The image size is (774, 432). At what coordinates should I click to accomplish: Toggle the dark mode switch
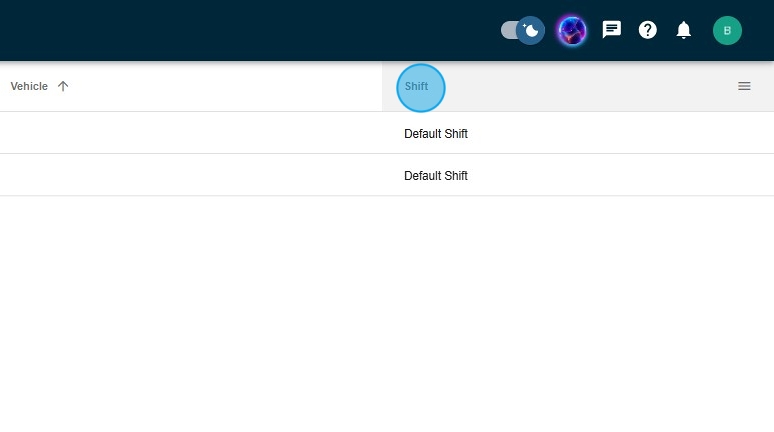522,30
